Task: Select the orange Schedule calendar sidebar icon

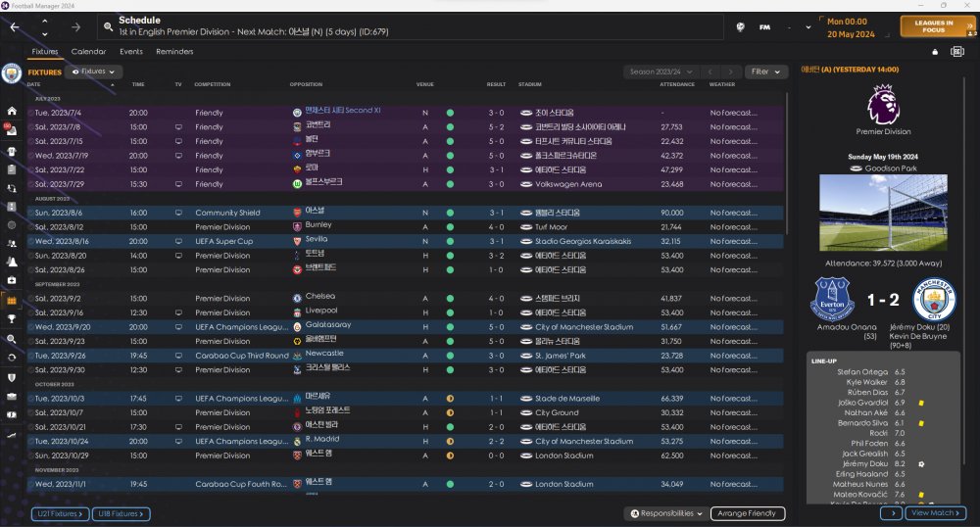Action: (x=12, y=301)
